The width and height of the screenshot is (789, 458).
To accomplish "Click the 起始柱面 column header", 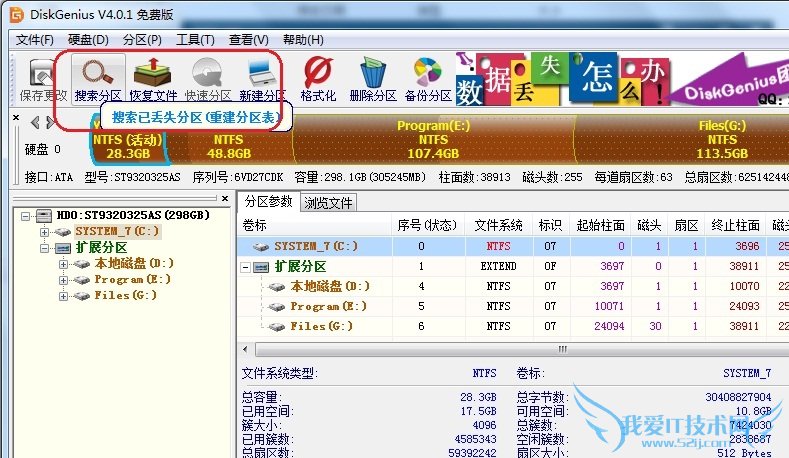I will tap(600, 225).
